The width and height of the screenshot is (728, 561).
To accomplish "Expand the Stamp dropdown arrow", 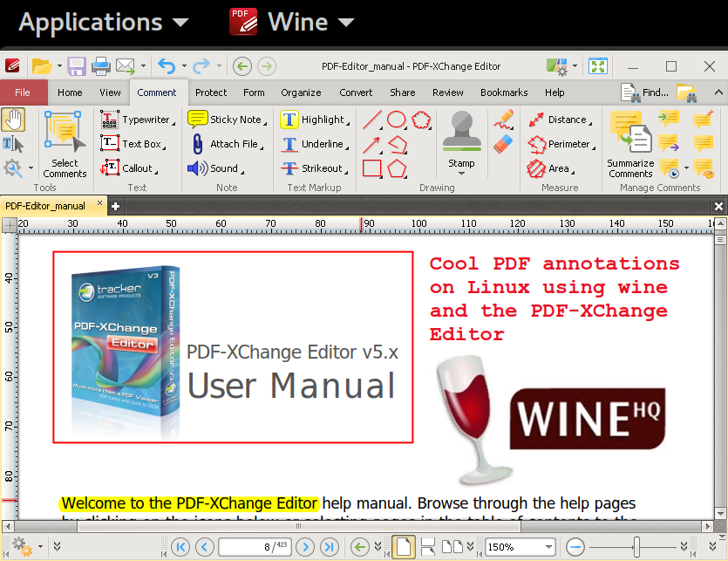I will point(461,174).
